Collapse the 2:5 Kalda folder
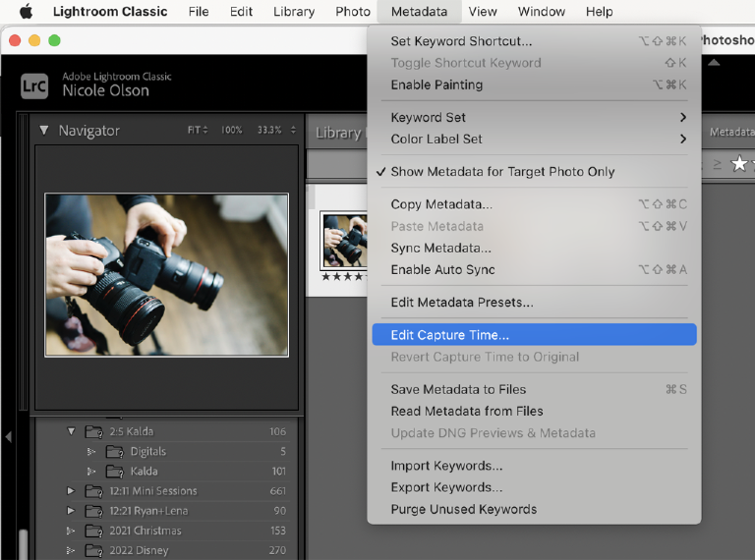Viewport: 755px width, 560px height. point(71,431)
